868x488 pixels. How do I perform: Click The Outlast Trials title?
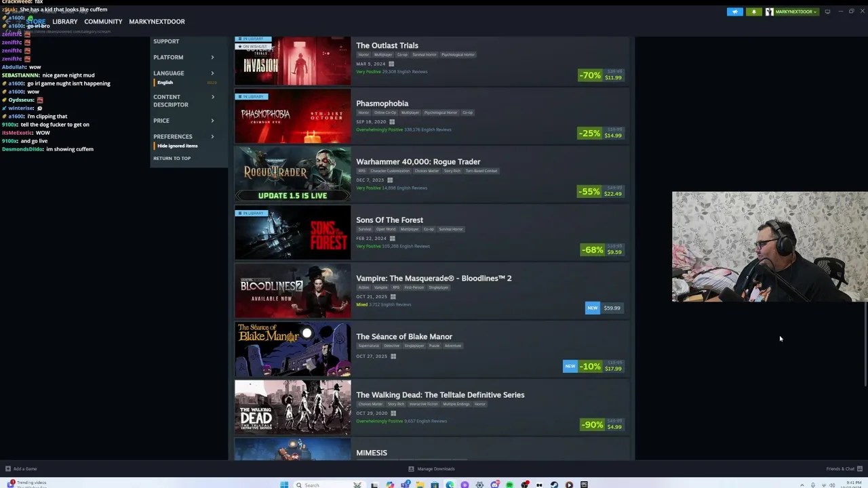point(387,45)
